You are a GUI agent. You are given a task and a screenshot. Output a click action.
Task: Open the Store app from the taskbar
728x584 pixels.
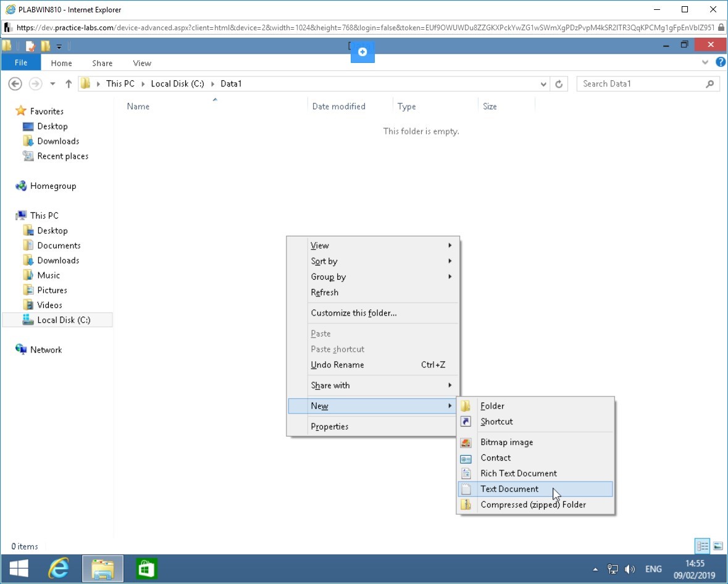tap(146, 569)
